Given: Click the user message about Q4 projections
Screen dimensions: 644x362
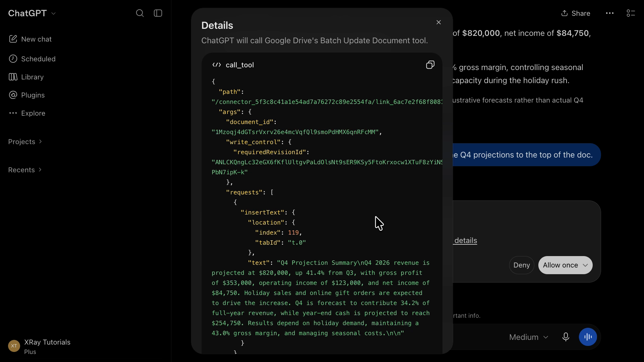Looking at the screenshot, I should [527, 155].
